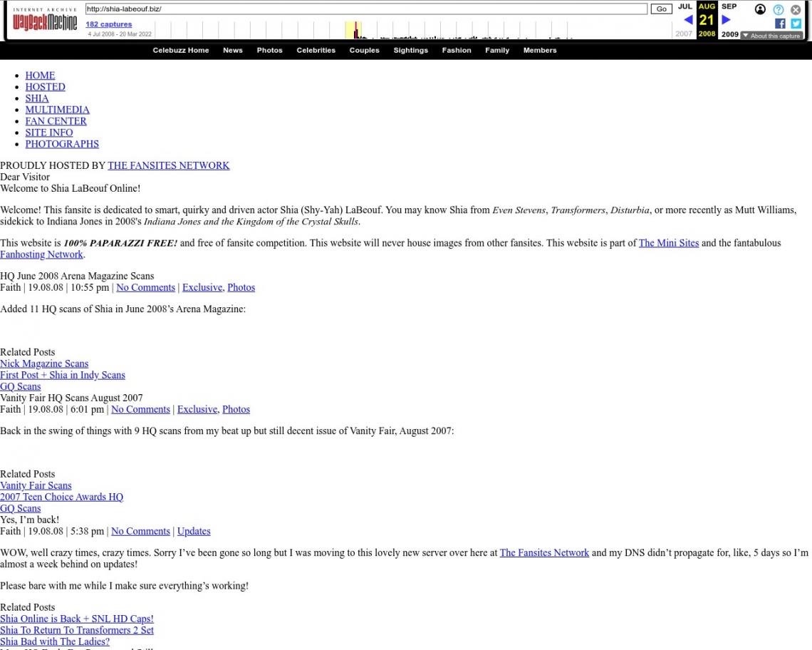
Task: Go to HOME nav link
Action: (40, 76)
